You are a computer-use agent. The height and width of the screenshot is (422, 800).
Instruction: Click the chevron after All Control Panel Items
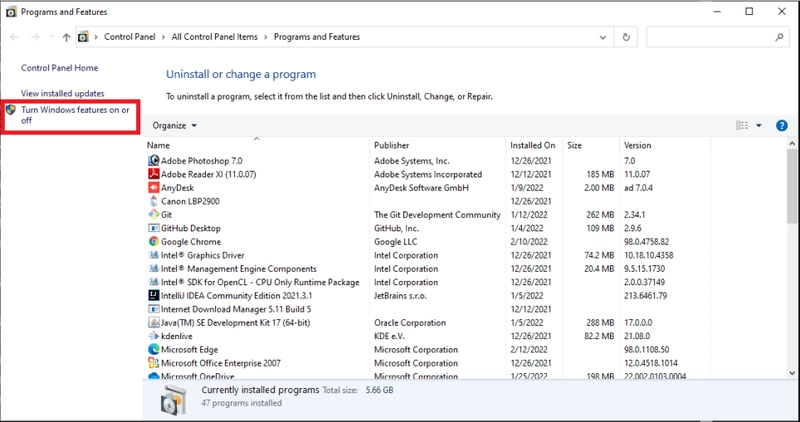266,37
